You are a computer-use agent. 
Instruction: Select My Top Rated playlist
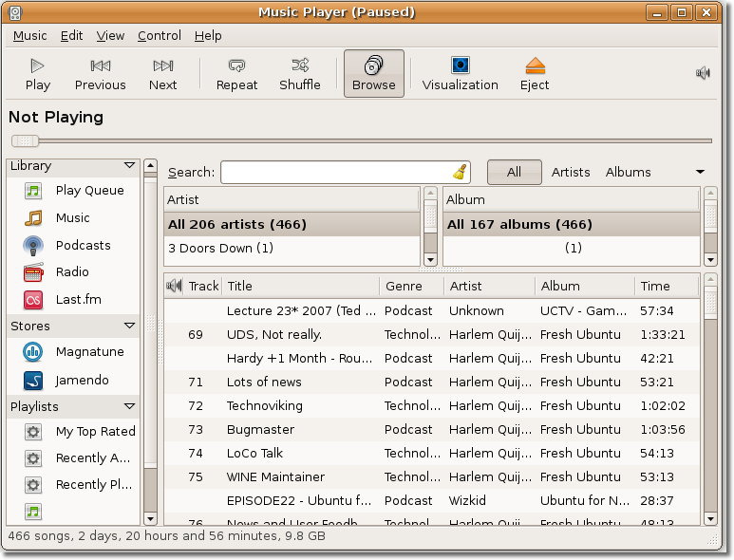point(74,431)
